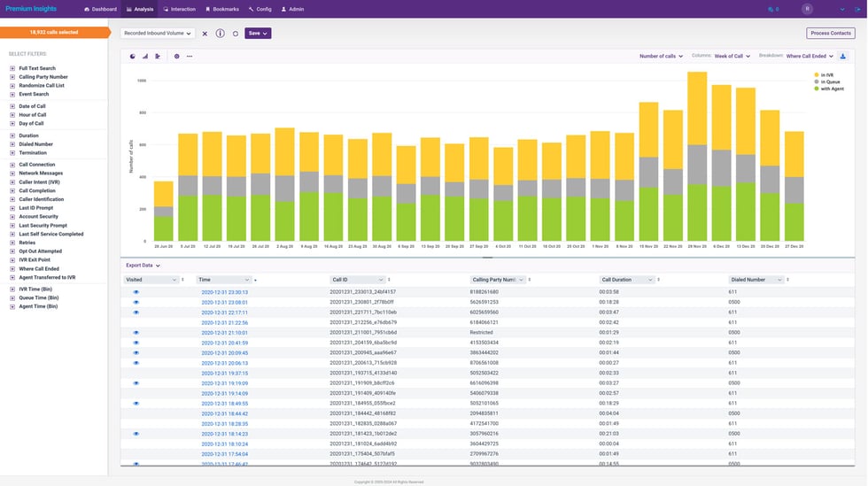Open the Week of Call columns dropdown
This screenshot has width=868, height=486.
pos(732,56)
